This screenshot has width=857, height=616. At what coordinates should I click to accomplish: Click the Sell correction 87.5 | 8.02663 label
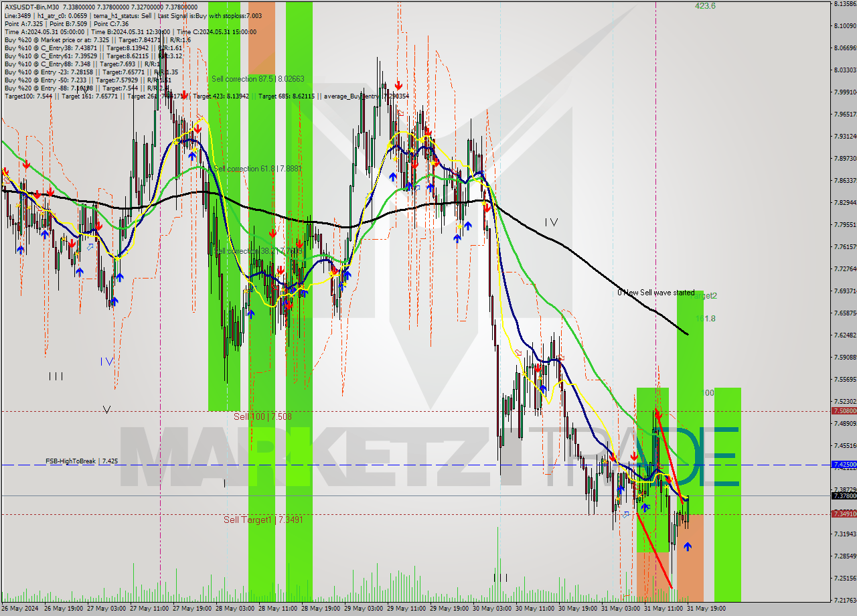[258, 79]
